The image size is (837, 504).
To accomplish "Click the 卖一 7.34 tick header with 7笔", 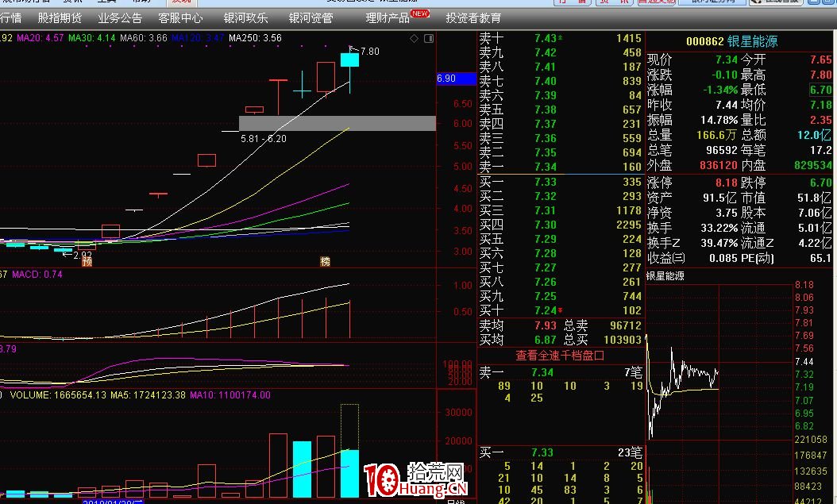I will 561,372.
